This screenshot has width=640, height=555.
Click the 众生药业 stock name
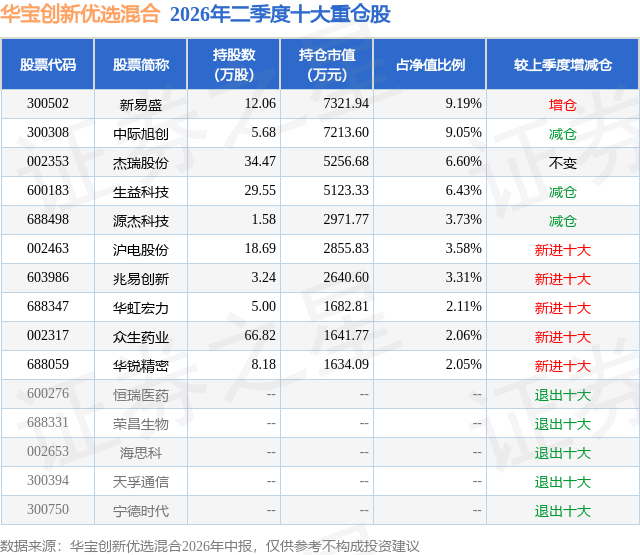point(141,336)
